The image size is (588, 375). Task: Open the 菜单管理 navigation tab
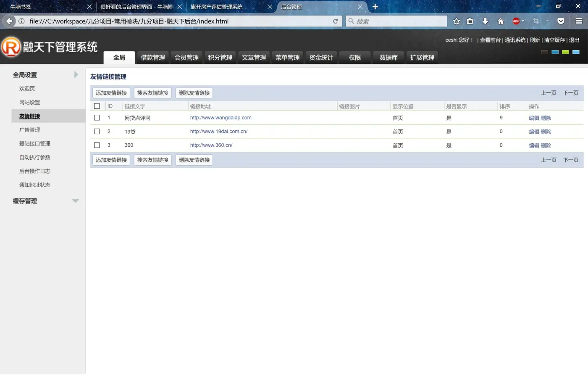click(x=287, y=58)
